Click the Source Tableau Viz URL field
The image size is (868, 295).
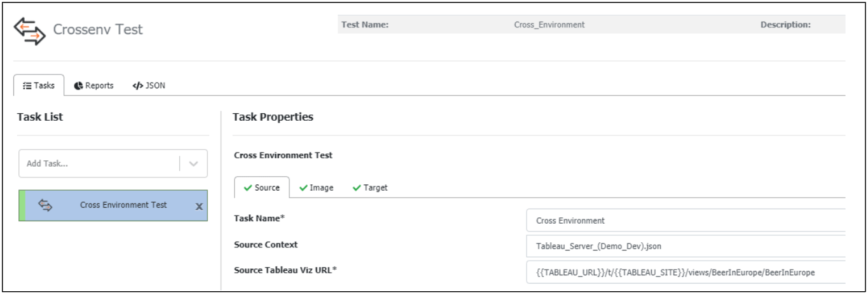coord(687,272)
